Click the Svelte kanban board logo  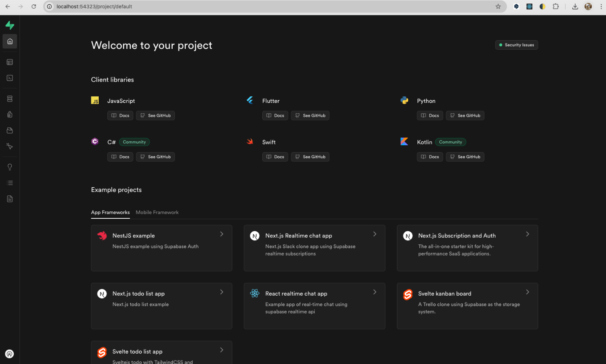coord(408,295)
